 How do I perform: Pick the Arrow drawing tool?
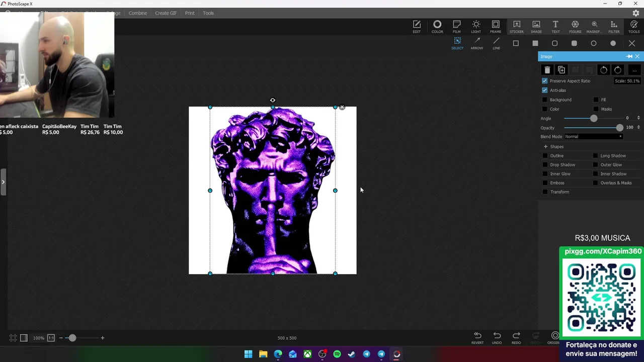click(477, 43)
